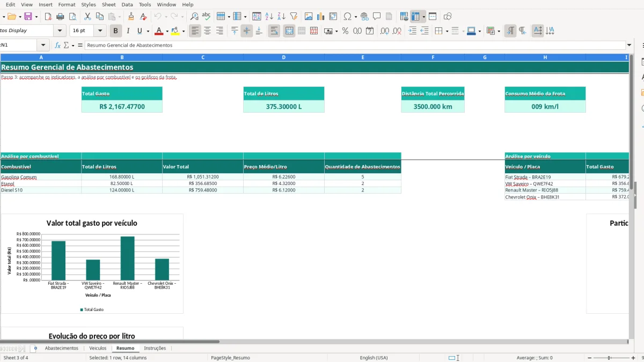Open the Insert menu
This screenshot has width=644, height=362.
pyautogui.click(x=46, y=4)
